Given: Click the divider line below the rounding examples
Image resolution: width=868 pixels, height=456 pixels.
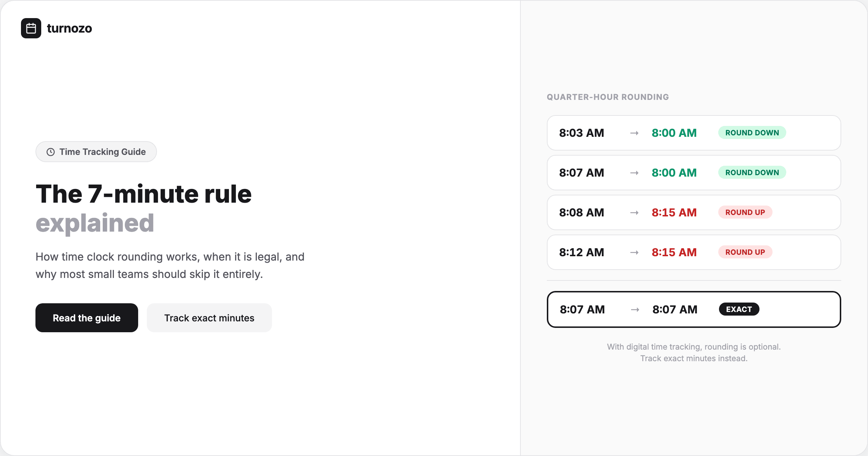Looking at the screenshot, I should pos(694,279).
